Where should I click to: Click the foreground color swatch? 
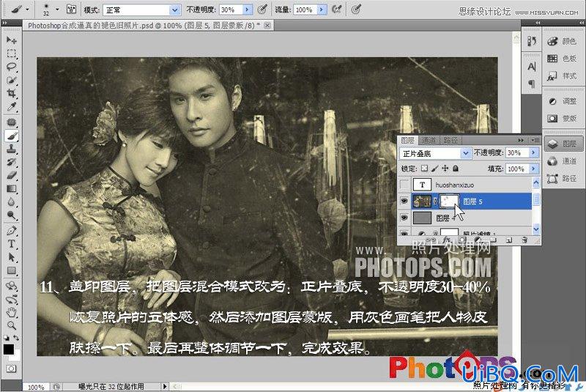(x=9, y=350)
